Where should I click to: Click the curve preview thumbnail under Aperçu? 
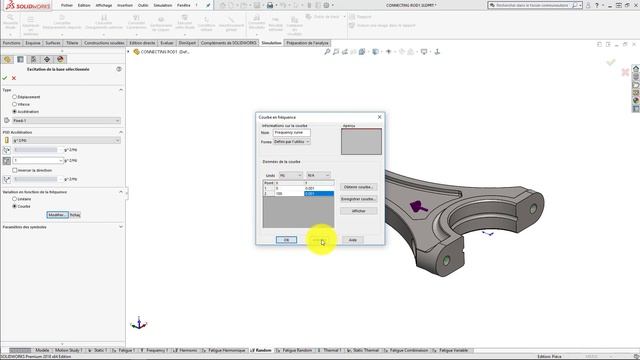pos(361,142)
